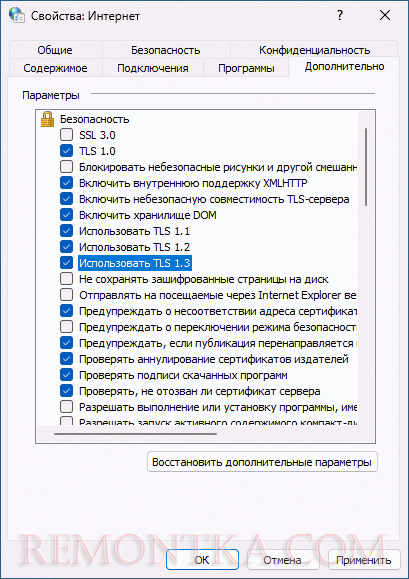Click the Применить button
The height and width of the screenshot is (579, 409).
click(x=364, y=560)
